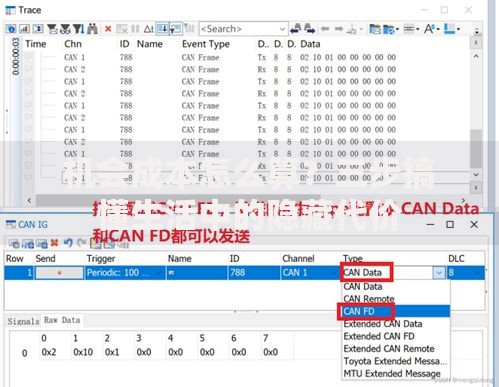
Task: Open the configuration folder icon in Trace toolbar
Action: (x=375, y=29)
